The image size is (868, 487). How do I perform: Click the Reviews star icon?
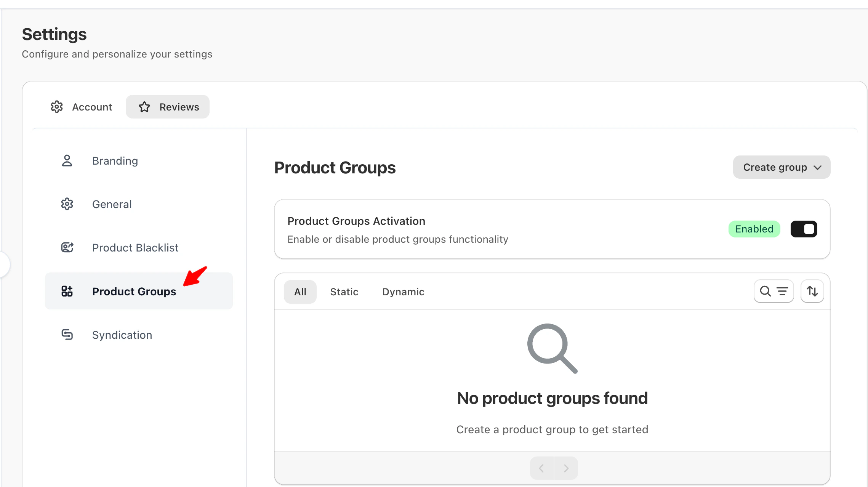click(144, 107)
